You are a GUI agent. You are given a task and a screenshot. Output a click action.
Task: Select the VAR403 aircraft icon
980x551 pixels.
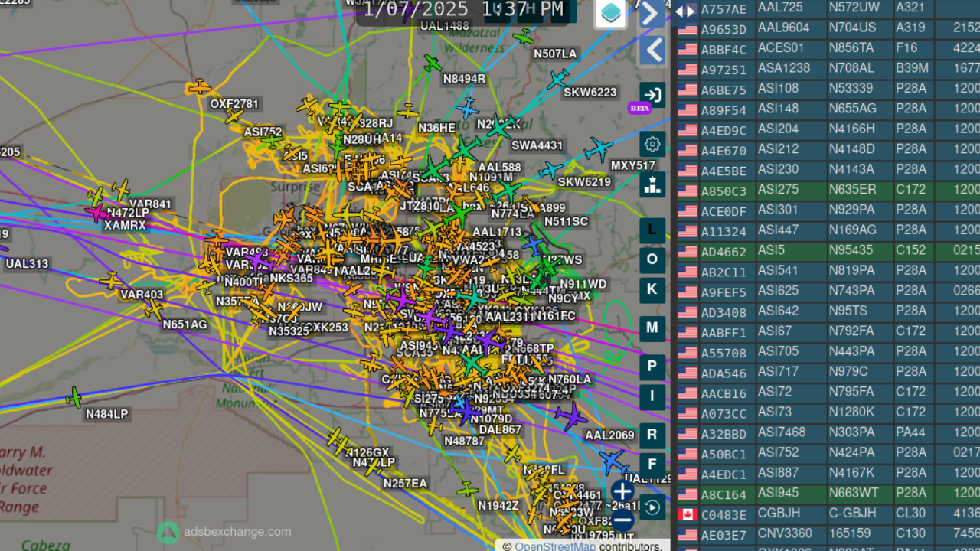[111, 280]
